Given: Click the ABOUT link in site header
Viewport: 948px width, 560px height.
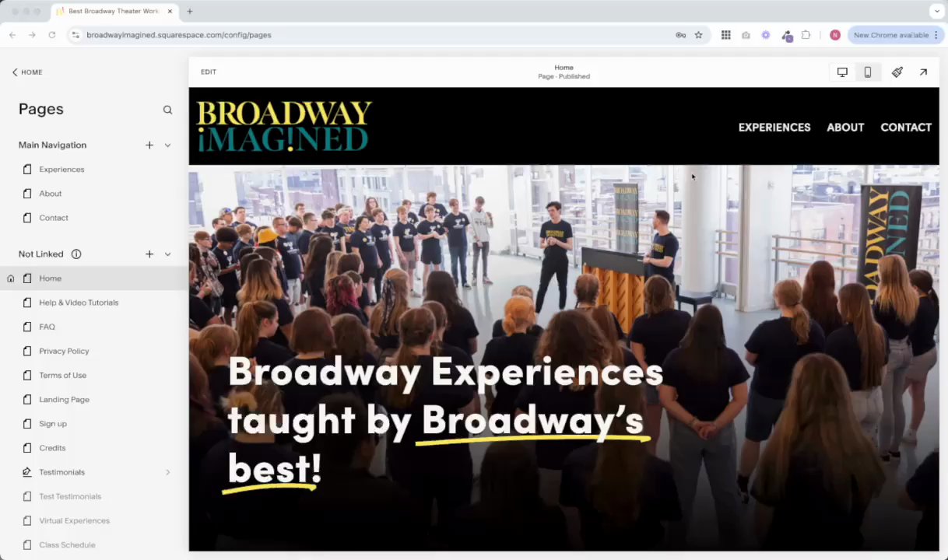Looking at the screenshot, I should (x=845, y=127).
